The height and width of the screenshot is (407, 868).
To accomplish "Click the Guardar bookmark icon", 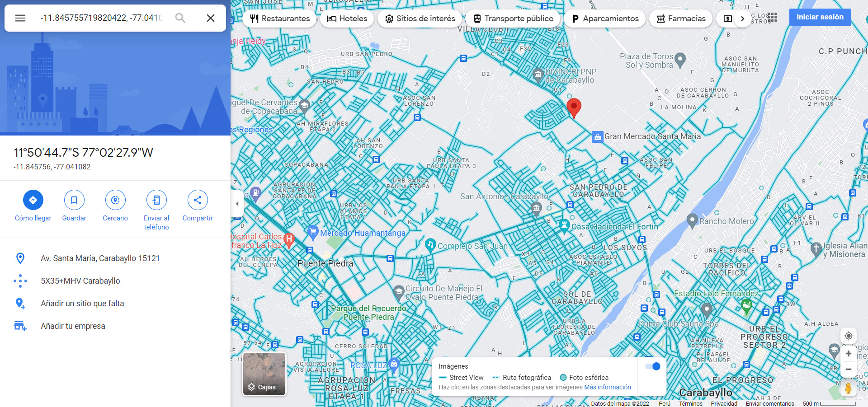I will (74, 200).
